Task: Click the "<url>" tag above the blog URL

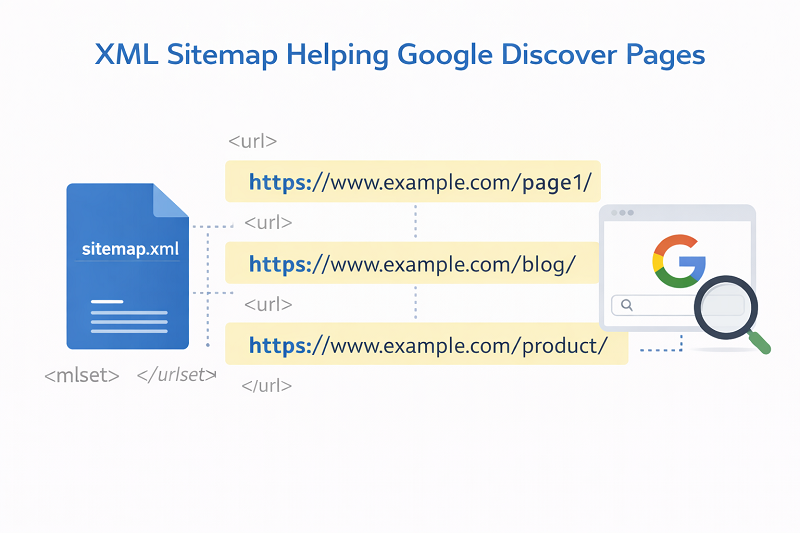Action: point(268,222)
